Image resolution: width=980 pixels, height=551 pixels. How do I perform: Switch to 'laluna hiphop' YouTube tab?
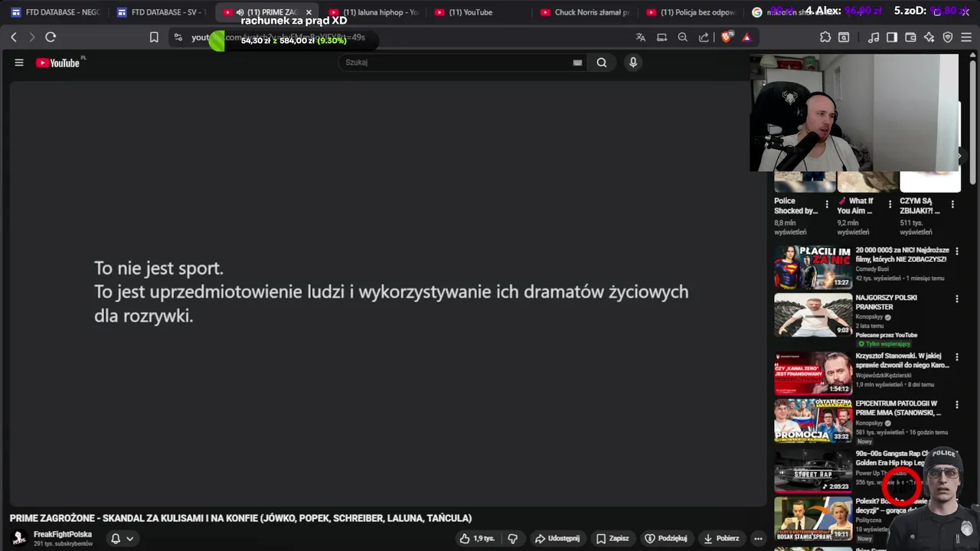(x=373, y=12)
